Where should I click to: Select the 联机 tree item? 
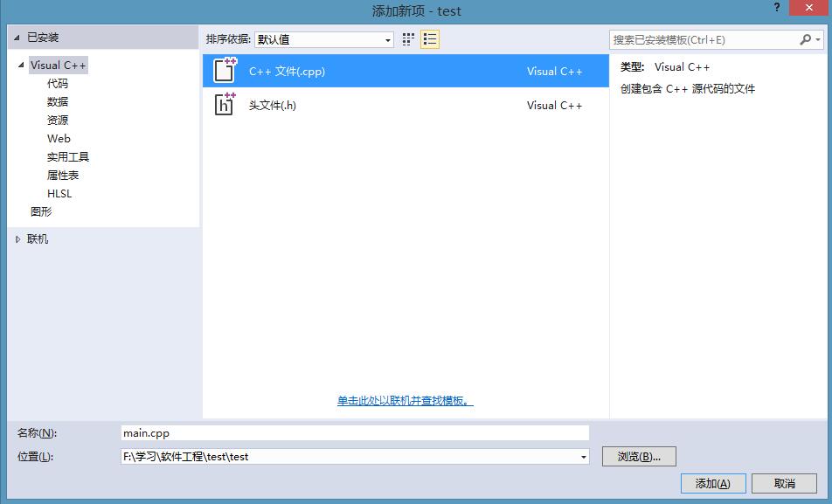coord(37,239)
